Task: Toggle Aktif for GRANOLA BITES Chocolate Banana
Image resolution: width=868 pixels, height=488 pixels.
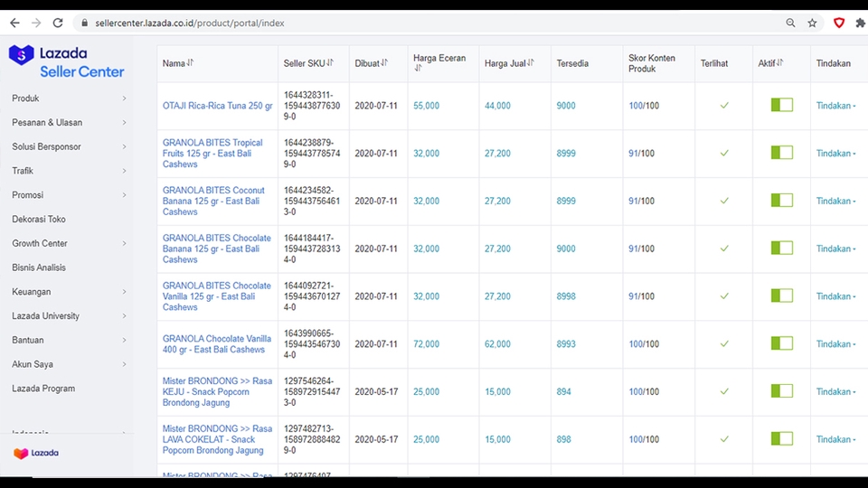Action: (781, 248)
